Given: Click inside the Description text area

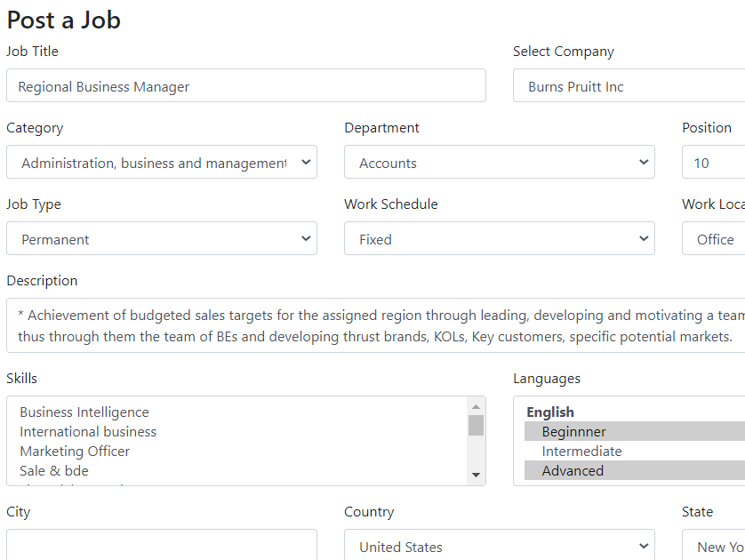Looking at the screenshot, I should pyautogui.click(x=376, y=325).
